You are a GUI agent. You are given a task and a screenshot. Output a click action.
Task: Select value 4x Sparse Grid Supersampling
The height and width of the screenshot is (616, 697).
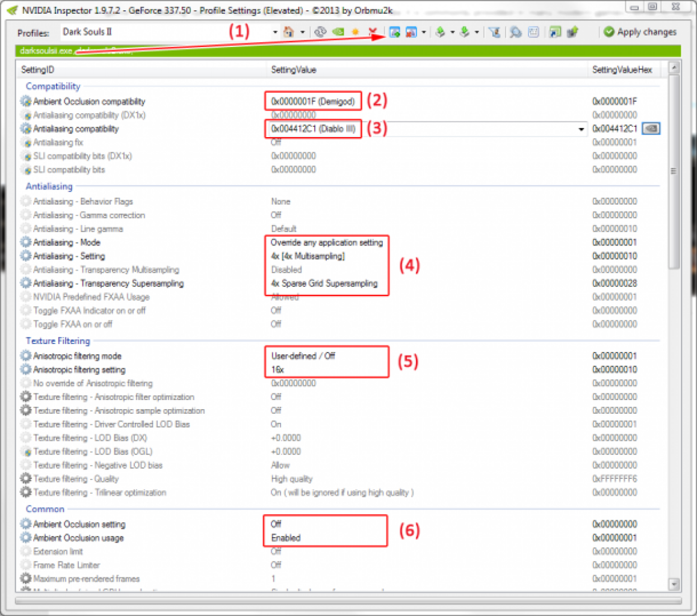point(324,283)
